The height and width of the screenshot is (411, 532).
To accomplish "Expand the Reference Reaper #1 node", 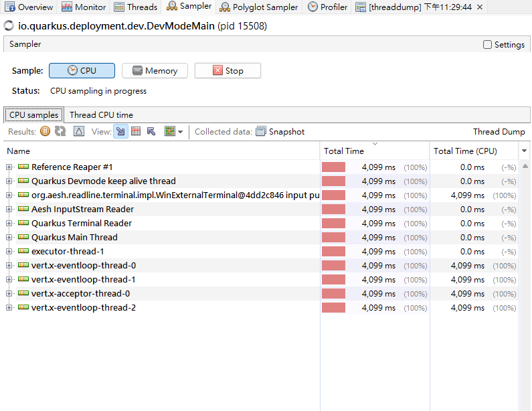I will click(x=9, y=167).
